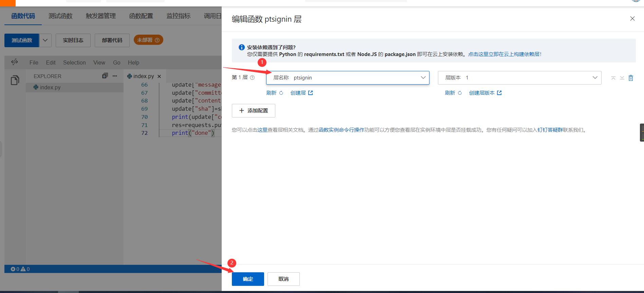Click the info icon in the dependency notice
644x293 pixels.
point(241,48)
